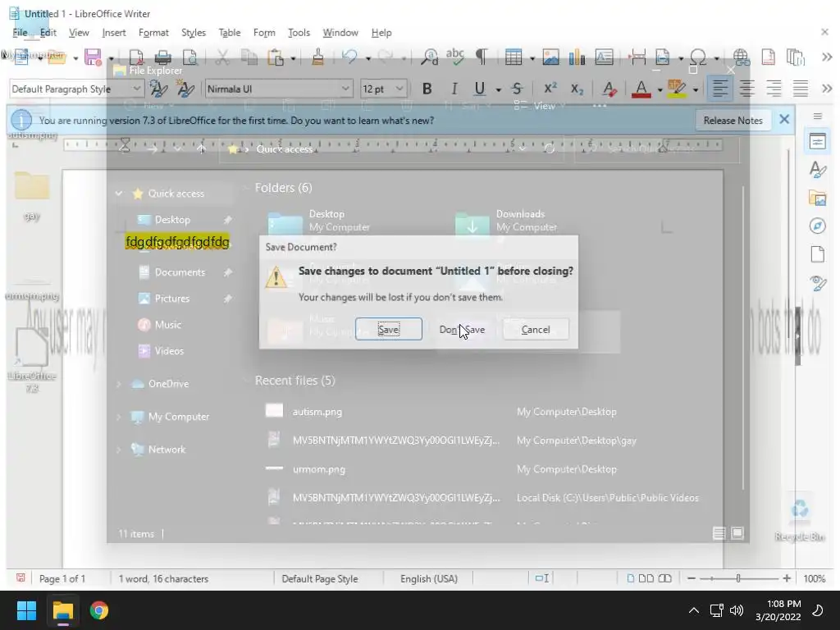Expand the Paste options dropdown arrow
This screenshot has width=840, height=630.
[x=293, y=58]
